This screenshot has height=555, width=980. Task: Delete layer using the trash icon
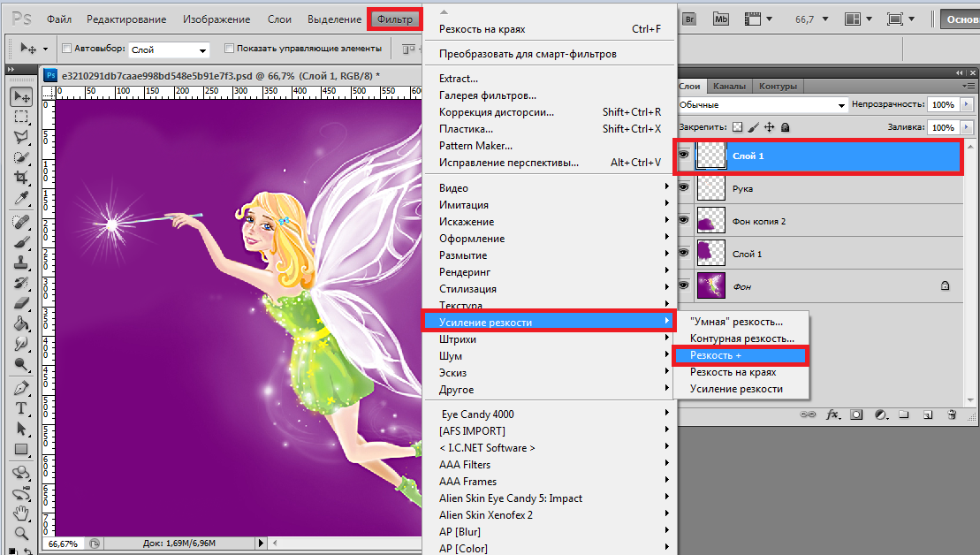pos(952,414)
